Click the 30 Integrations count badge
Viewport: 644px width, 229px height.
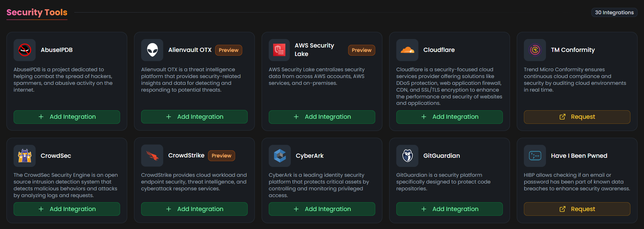pos(614,13)
